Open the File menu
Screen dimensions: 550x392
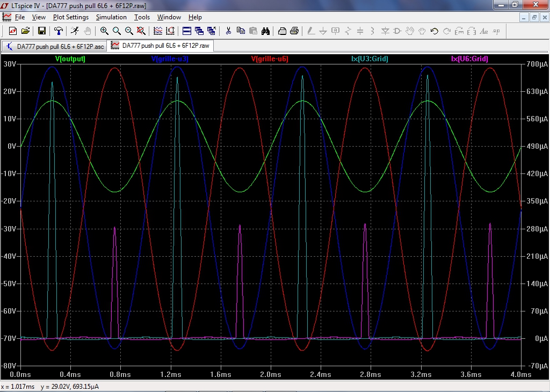20,17
